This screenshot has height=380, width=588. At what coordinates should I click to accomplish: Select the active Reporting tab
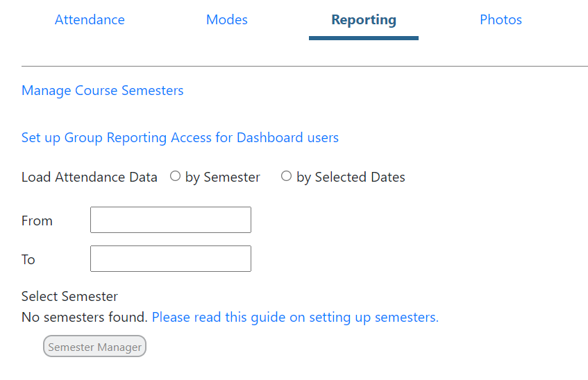[x=364, y=20]
